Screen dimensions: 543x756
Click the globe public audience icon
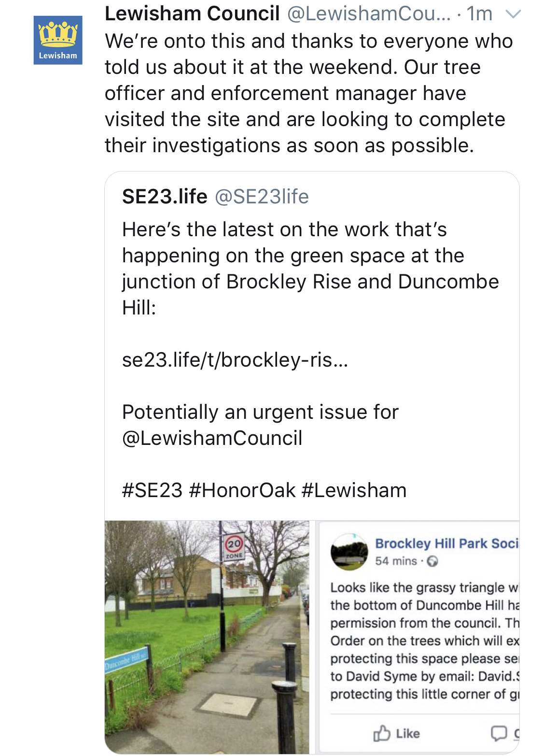point(432,561)
